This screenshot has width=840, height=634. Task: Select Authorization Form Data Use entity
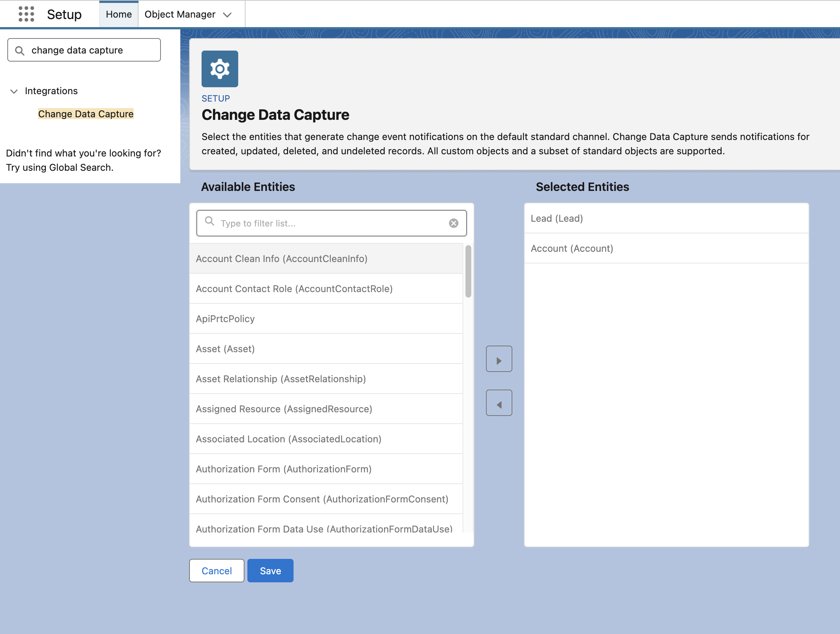[326, 524]
